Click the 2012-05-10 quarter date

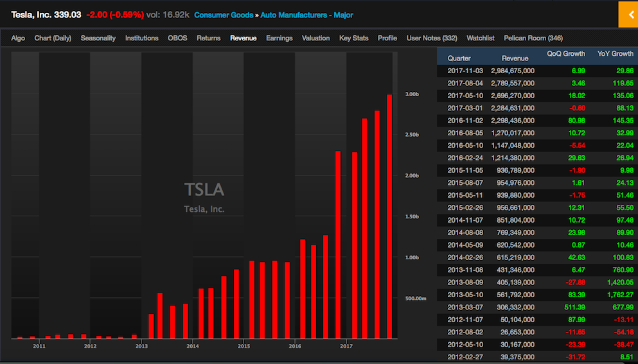(465, 345)
